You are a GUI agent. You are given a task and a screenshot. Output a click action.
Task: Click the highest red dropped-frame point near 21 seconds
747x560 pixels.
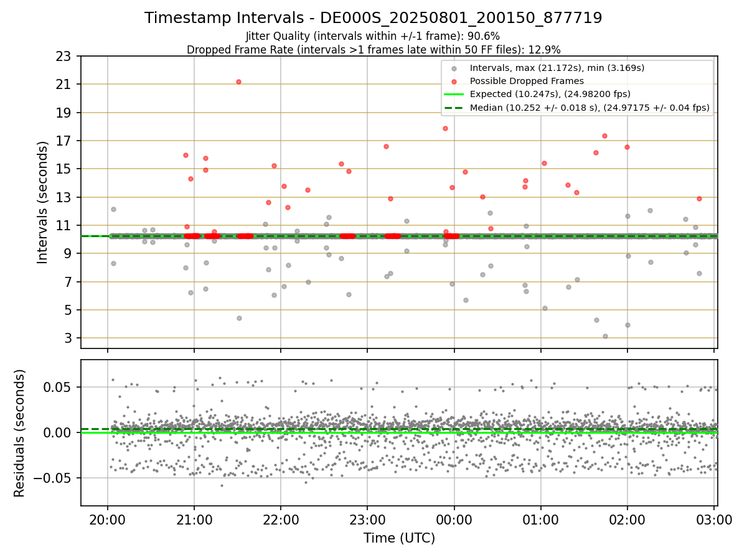tap(238, 82)
